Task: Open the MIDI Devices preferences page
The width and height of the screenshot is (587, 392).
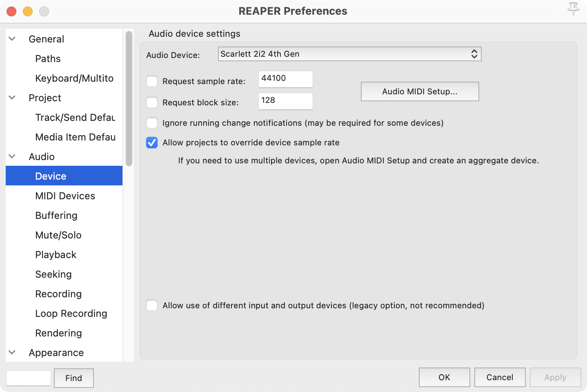Action: 65,196
